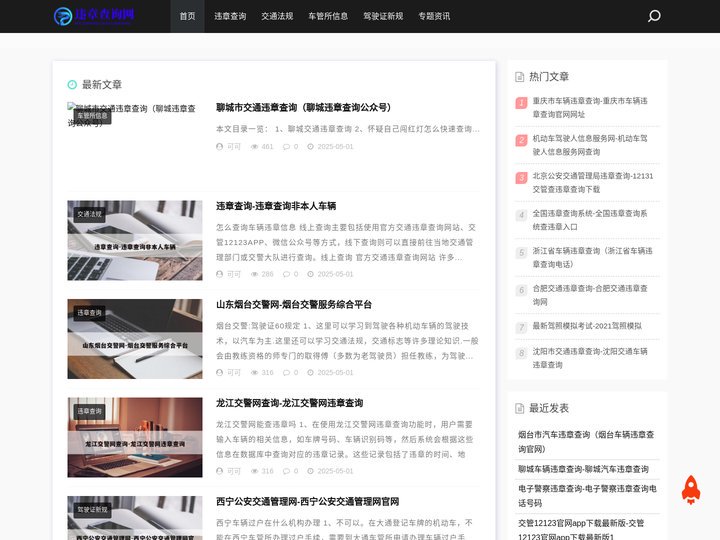Screen dimensions: 720x540
Task: Click the rank 1 badge in 热门文章
Action: coord(521,102)
